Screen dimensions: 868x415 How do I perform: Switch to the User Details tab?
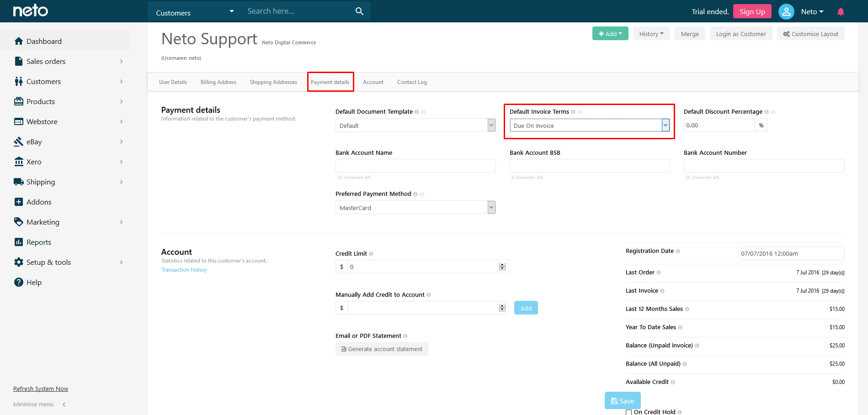(173, 82)
